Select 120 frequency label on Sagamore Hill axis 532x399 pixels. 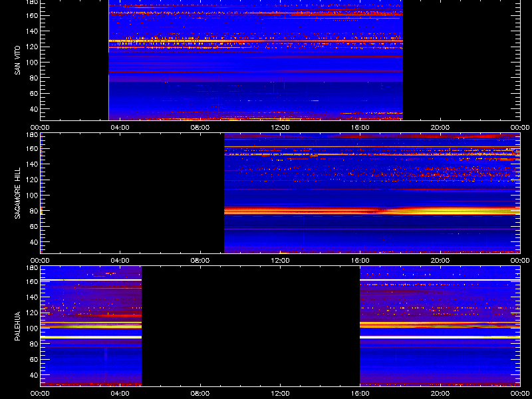(32, 180)
